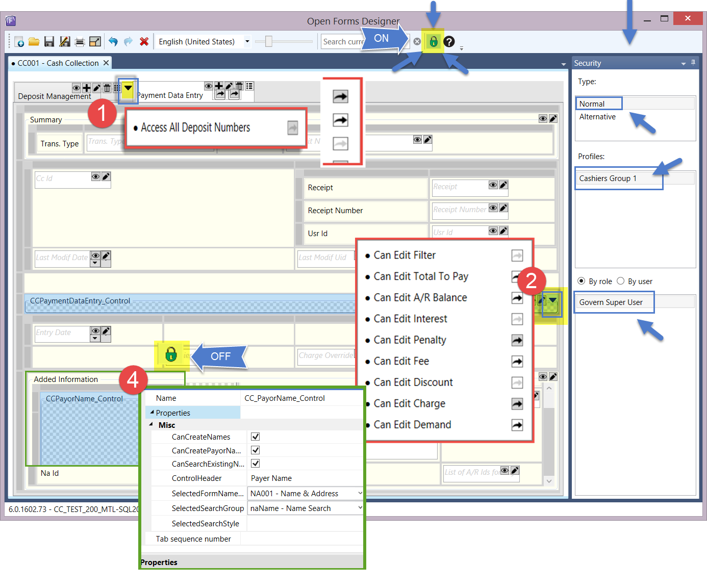The width and height of the screenshot is (707, 588).
Task: Expand the SelectedSearchGroup naName dropdown
Action: pyautogui.click(x=360, y=508)
